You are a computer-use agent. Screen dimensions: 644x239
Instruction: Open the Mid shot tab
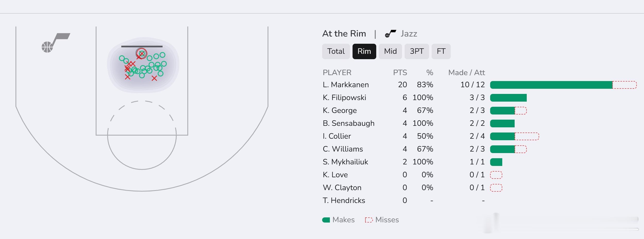pyautogui.click(x=390, y=51)
